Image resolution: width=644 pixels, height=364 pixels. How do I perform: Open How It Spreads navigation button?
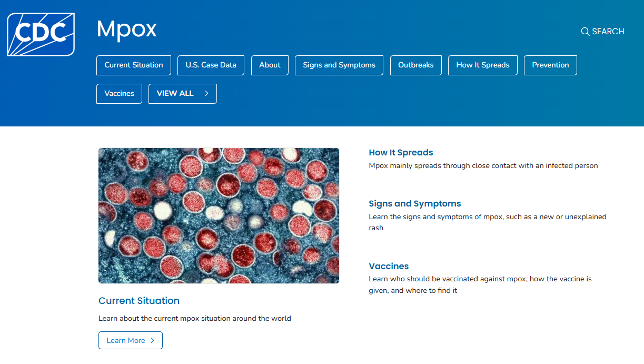click(x=482, y=65)
